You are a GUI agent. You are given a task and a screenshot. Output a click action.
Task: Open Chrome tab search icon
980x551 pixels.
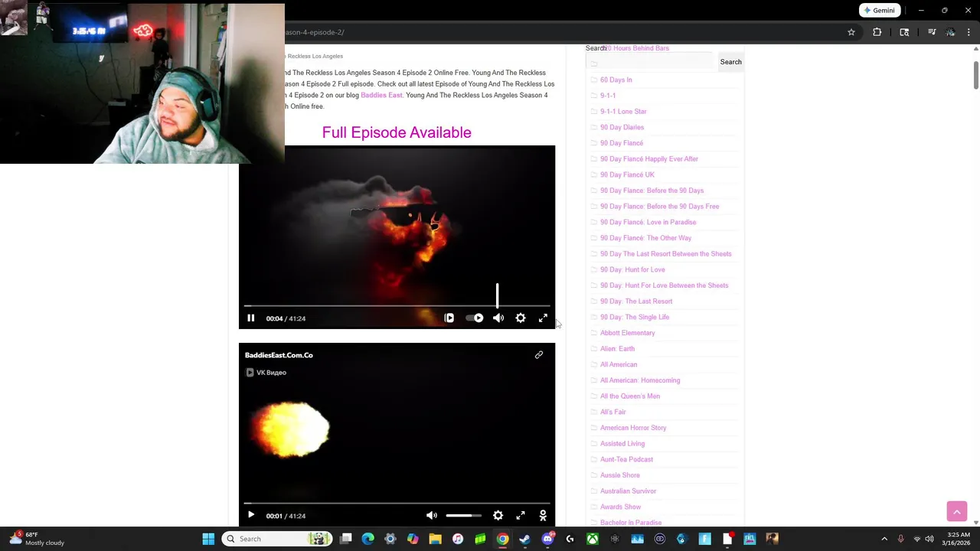pyautogui.click(x=904, y=32)
